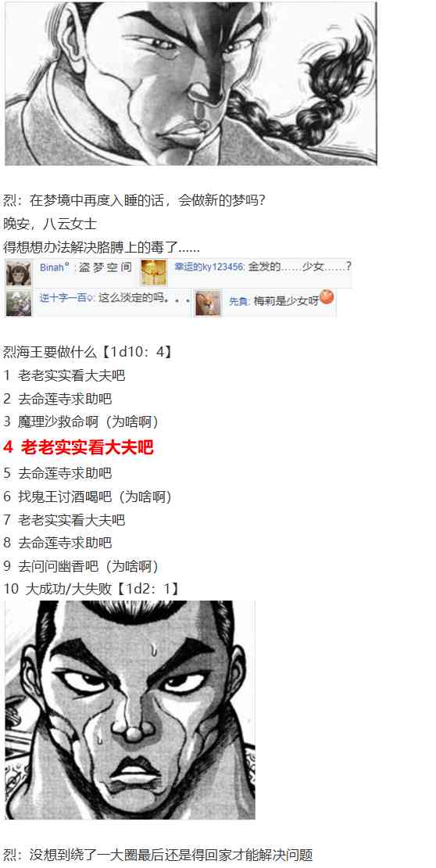View top manga panel with braided hair
This screenshot has height=868, width=436.
pyautogui.click(x=191, y=83)
